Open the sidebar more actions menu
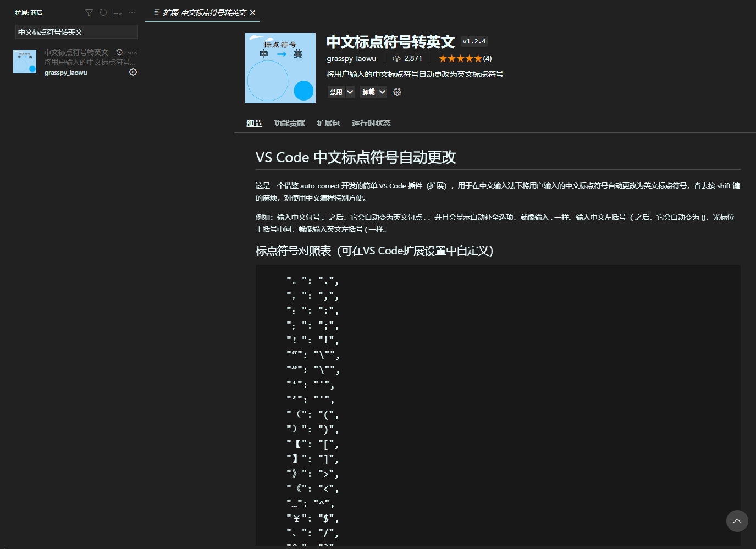756x549 pixels. point(132,13)
